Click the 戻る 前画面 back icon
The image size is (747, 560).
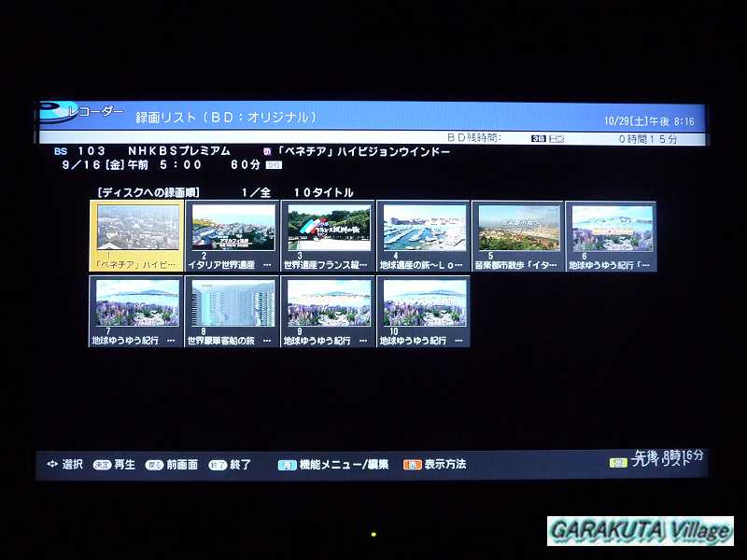click(x=154, y=464)
